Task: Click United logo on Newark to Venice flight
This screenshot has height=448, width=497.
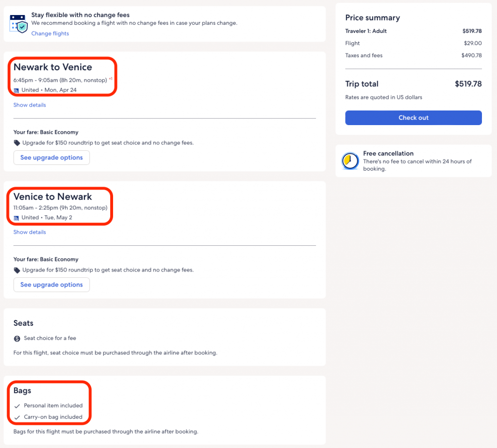Action: (17, 90)
